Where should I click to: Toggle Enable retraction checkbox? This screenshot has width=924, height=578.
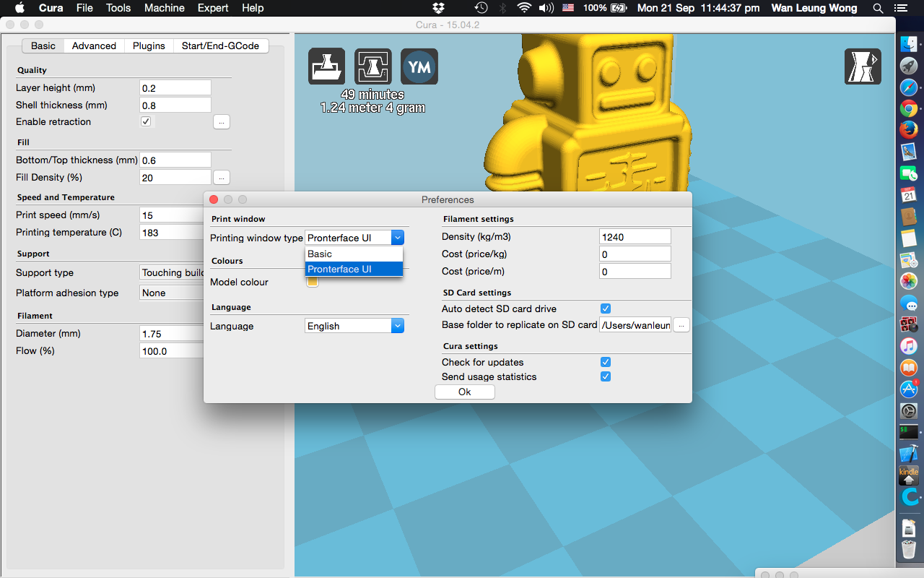[x=146, y=121]
